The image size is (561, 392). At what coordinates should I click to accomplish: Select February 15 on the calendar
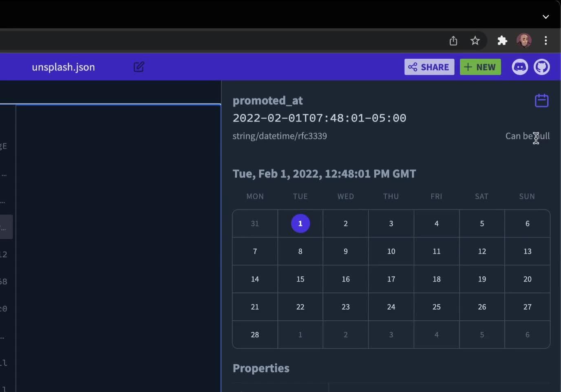tap(300, 279)
